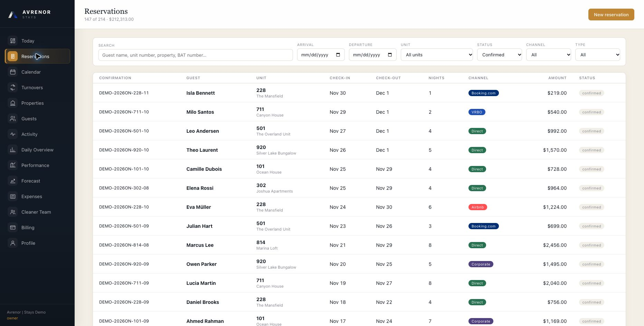Select the Turnovers sidebar icon
The width and height of the screenshot is (644, 326).
click(13, 87)
